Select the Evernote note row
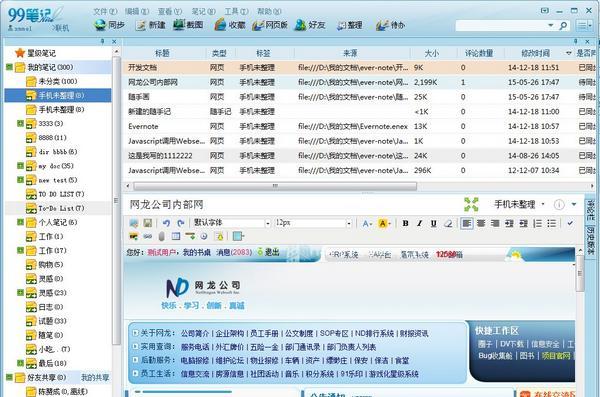Screen dimensions: 600x397 (359, 126)
